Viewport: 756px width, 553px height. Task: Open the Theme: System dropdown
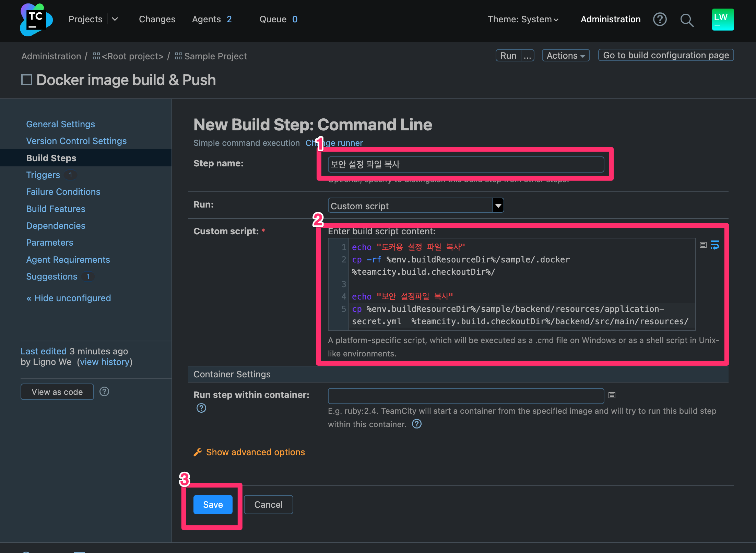pos(523,20)
